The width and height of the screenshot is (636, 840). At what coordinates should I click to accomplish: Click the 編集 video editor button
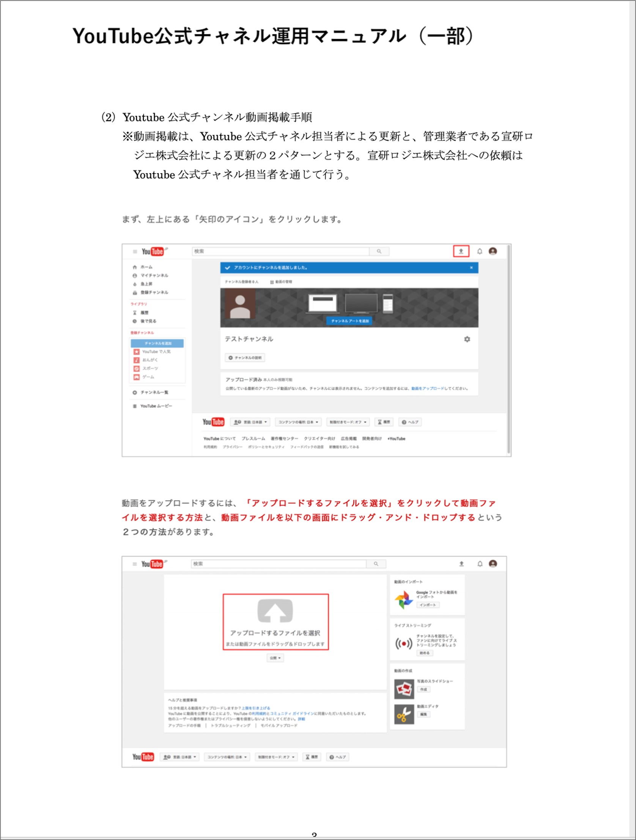424,714
